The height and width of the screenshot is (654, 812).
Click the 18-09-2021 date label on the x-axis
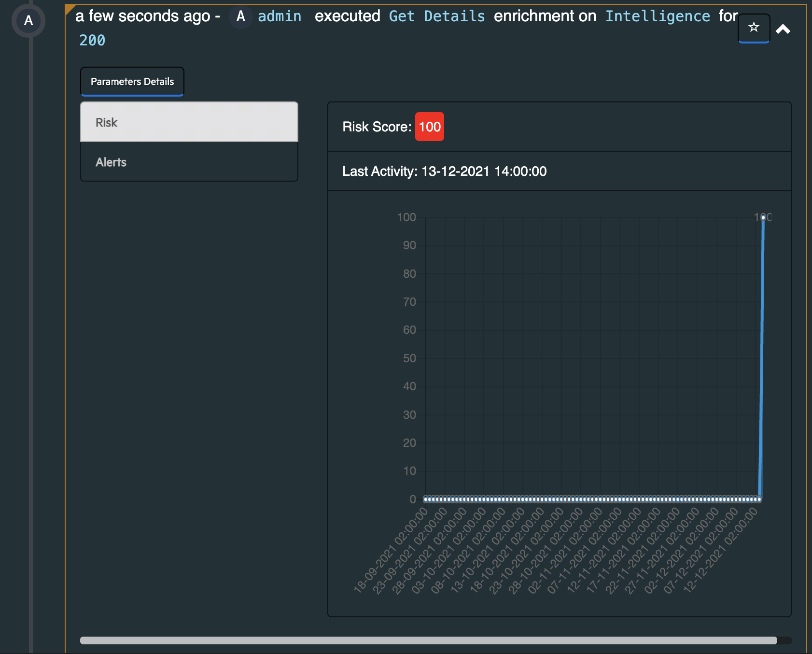391,551
